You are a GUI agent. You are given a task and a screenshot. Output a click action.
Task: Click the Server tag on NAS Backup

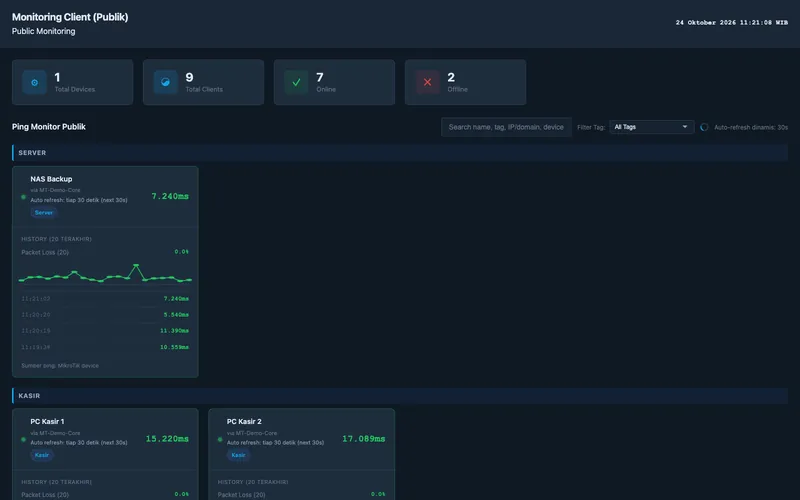click(x=44, y=213)
